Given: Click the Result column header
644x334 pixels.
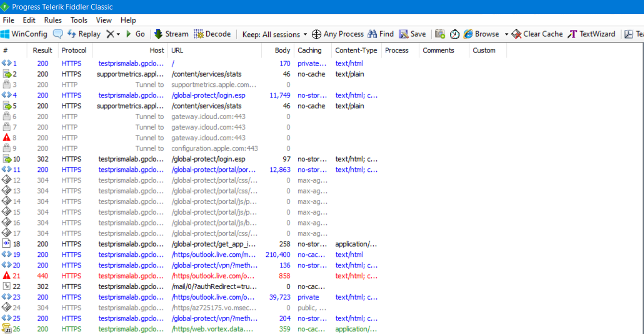Looking at the screenshot, I should [43, 50].
